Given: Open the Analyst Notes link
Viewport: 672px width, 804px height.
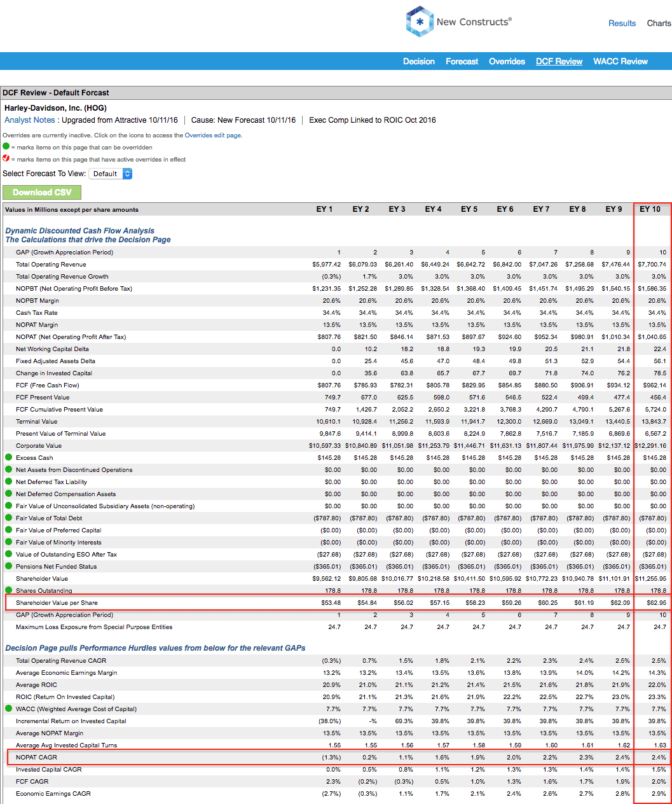Looking at the screenshot, I should click(30, 120).
